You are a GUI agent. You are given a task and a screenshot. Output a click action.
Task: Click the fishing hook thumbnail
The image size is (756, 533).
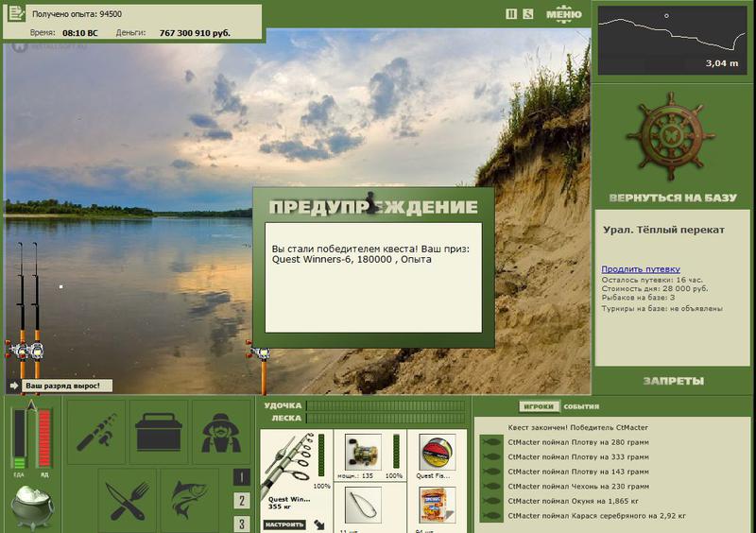click(363, 505)
